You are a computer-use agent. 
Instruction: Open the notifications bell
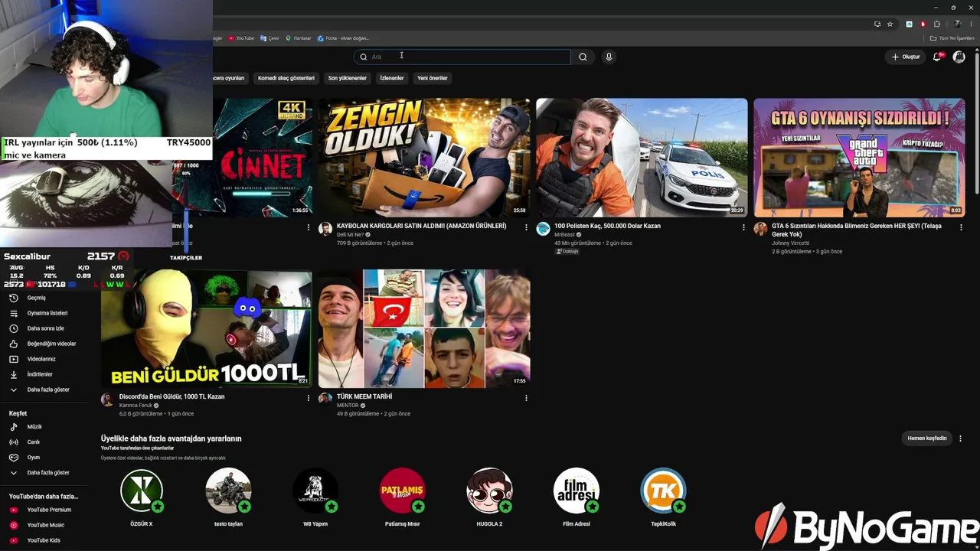tap(937, 57)
